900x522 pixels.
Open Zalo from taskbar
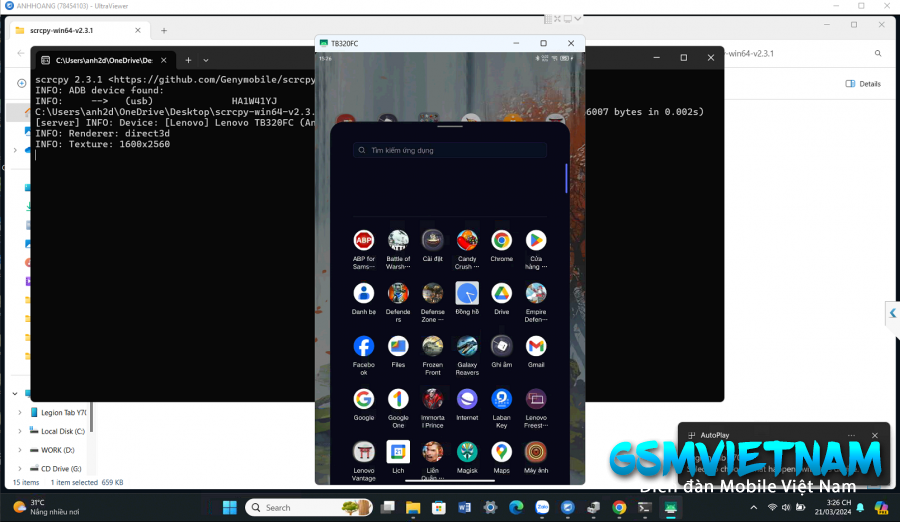(542, 508)
